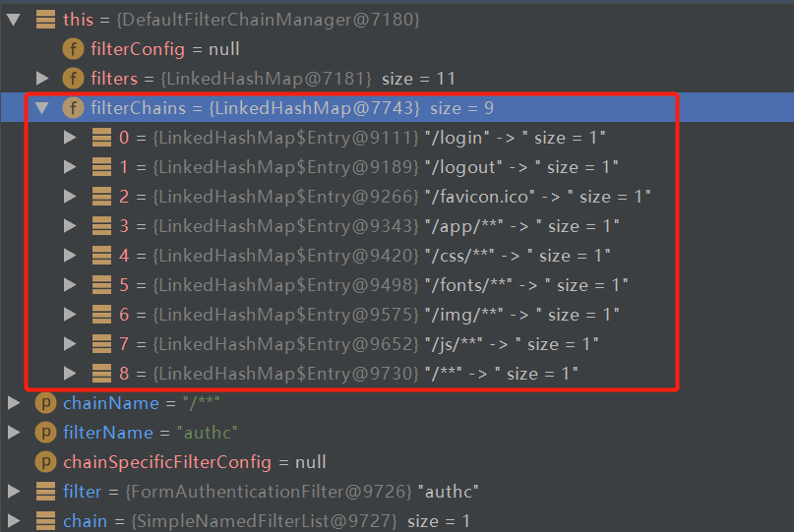Image resolution: width=794 pixels, height=532 pixels.
Task: Expand entry 8 for "/**"
Action: point(70,373)
